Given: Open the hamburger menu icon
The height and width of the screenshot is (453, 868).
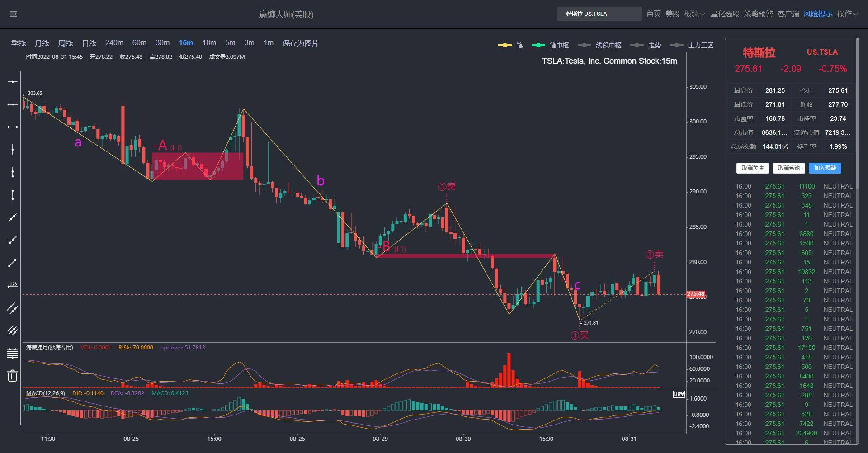Looking at the screenshot, I should coord(14,14).
